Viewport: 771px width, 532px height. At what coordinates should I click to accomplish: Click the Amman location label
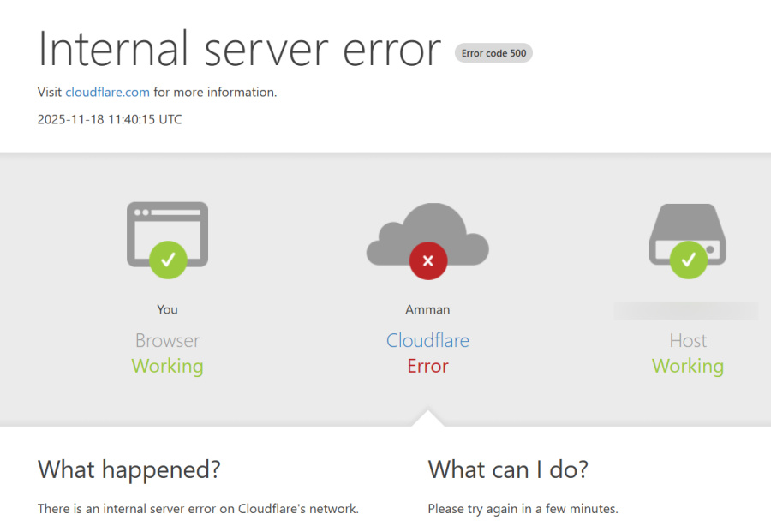click(427, 309)
